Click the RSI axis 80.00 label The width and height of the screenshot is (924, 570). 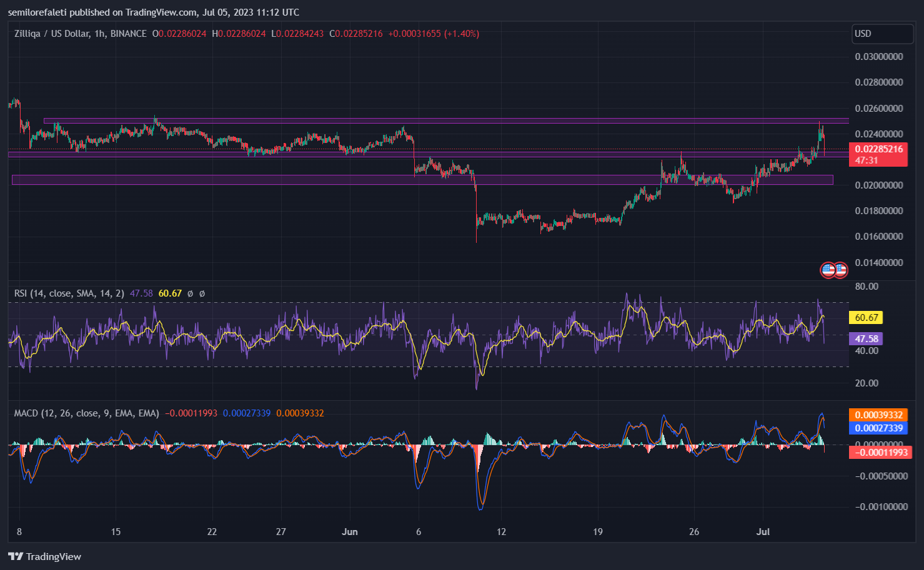[867, 287]
